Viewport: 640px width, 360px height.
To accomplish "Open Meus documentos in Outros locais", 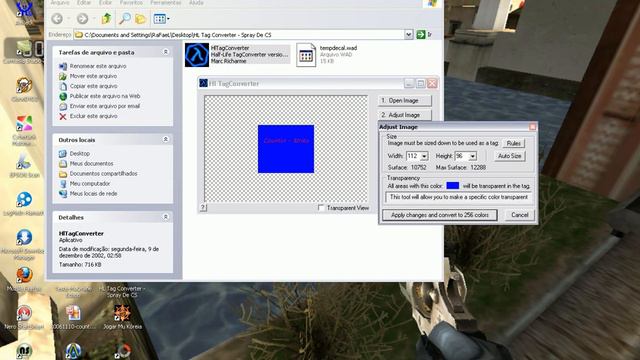I will coord(91,164).
